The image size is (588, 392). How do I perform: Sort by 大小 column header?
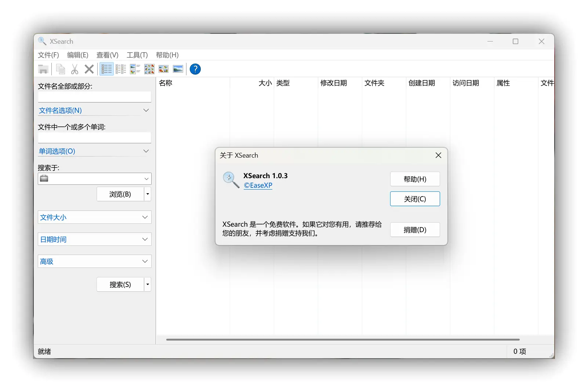tap(252, 83)
